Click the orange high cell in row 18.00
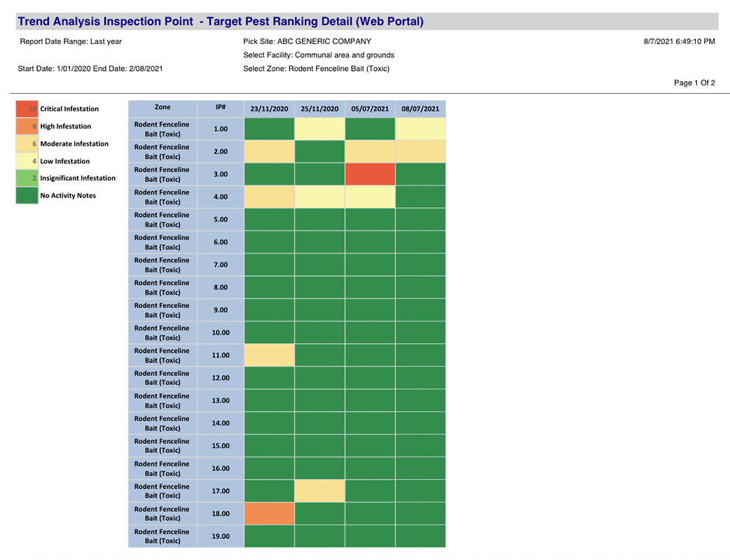 [269, 514]
